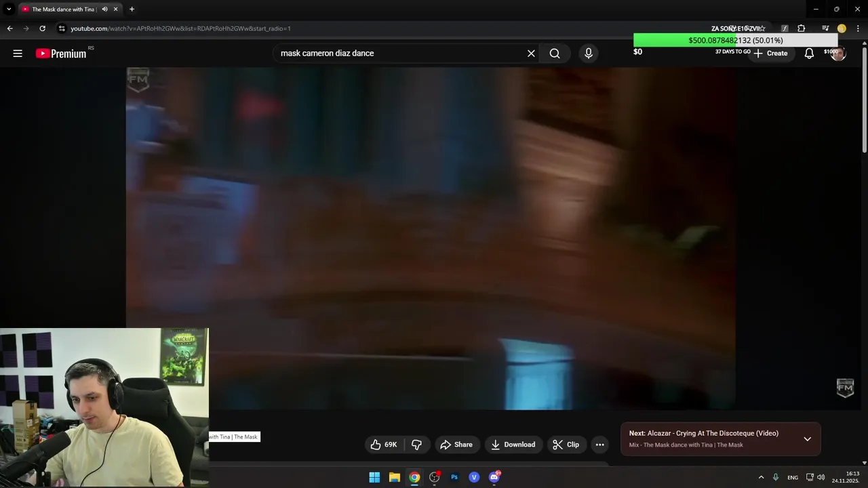The height and width of the screenshot is (488, 868).
Task: Like the video with 69K likes
Action: coord(383,445)
